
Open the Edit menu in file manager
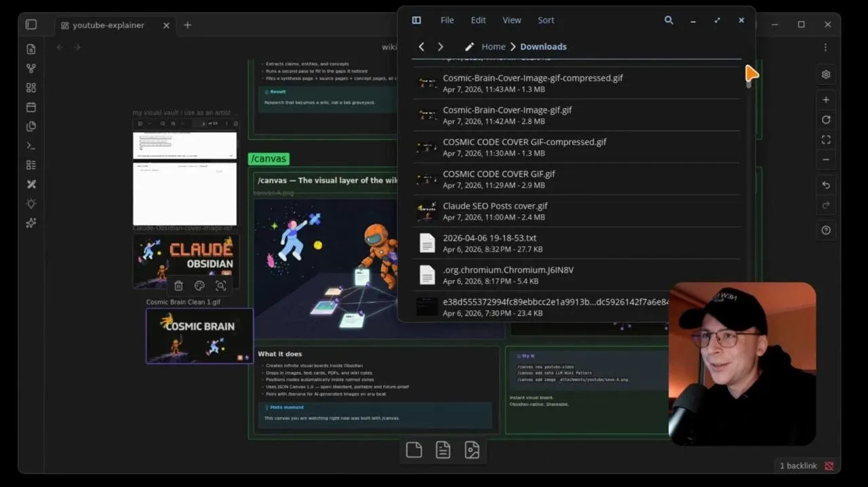point(478,20)
